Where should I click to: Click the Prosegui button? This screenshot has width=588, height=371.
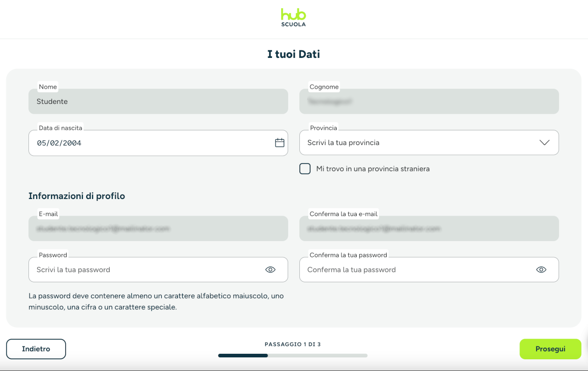click(x=550, y=349)
